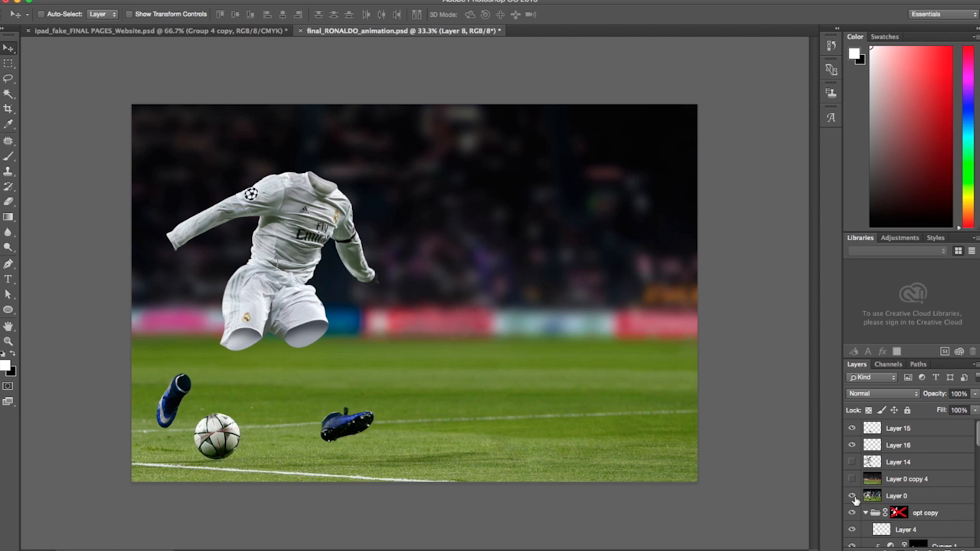Image resolution: width=980 pixels, height=551 pixels.
Task: Select the Clone Stamp tool
Action: 8,172
